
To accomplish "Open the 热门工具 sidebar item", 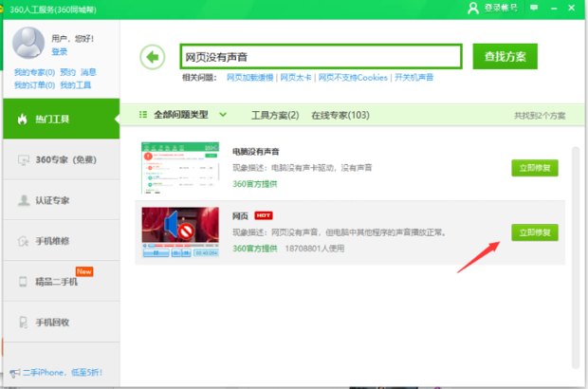I will tap(62, 119).
